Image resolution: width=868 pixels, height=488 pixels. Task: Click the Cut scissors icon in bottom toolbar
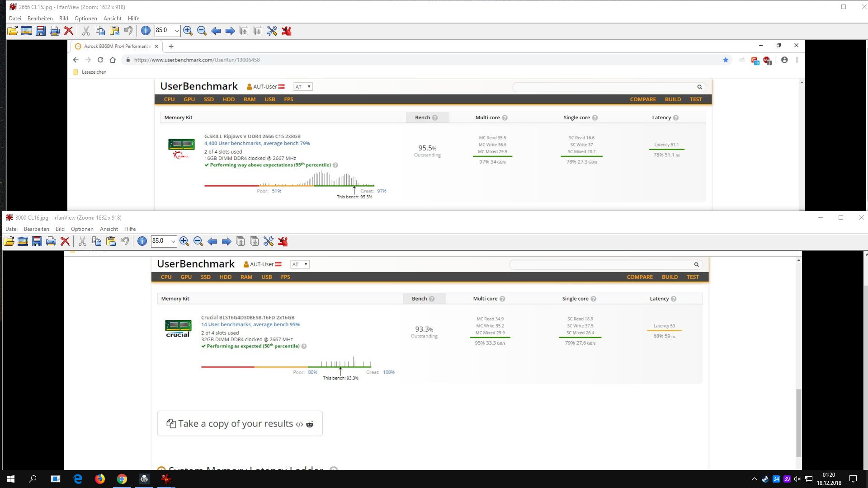tap(82, 241)
